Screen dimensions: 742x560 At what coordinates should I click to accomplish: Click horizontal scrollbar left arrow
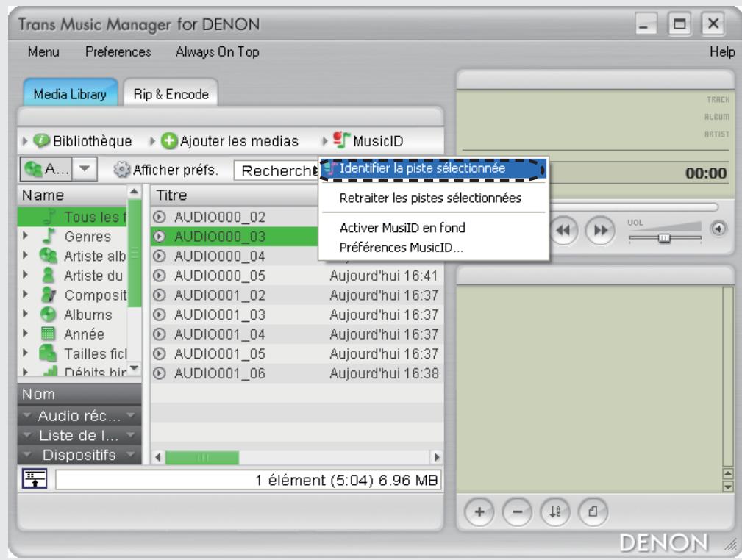(x=158, y=457)
